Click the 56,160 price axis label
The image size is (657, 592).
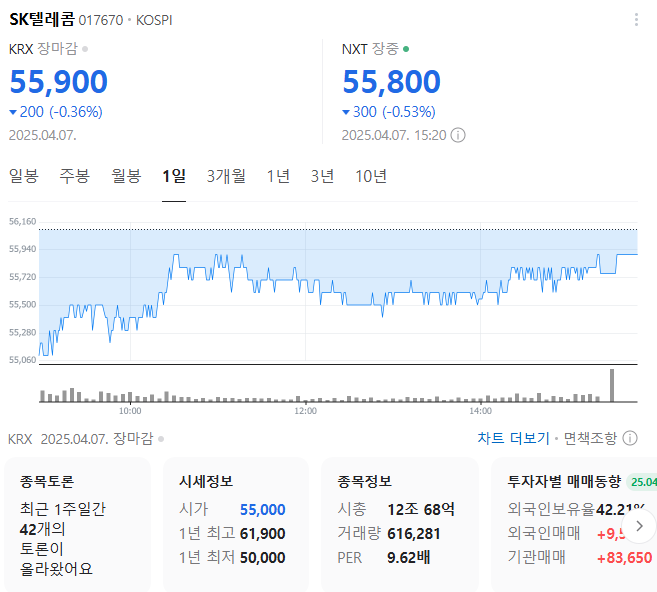click(23, 221)
